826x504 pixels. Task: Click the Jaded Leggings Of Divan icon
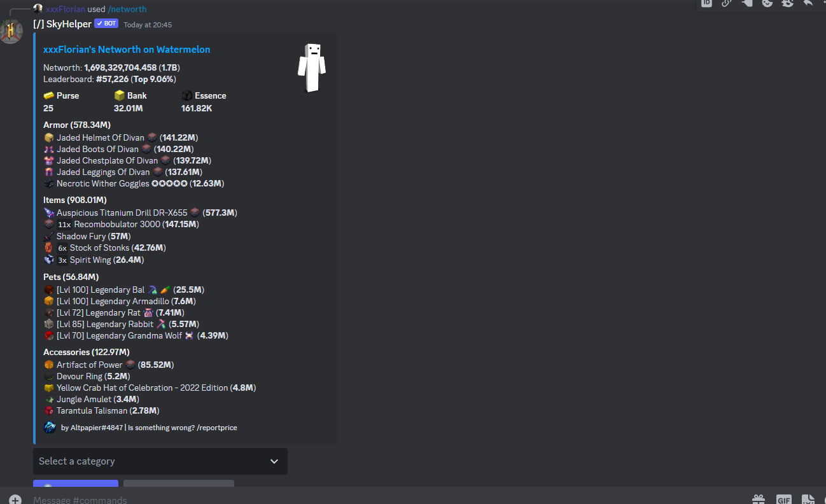(x=49, y=172)
